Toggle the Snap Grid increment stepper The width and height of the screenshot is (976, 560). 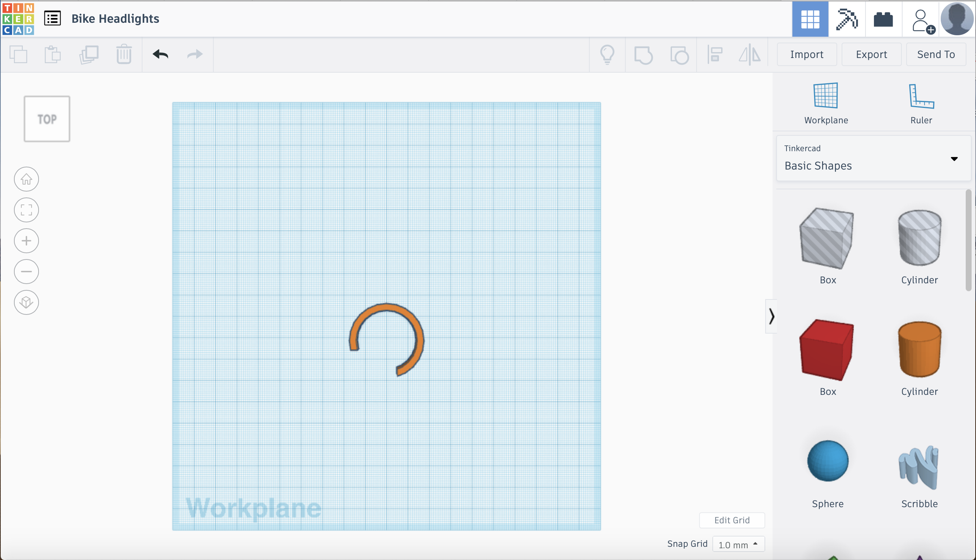756,544
